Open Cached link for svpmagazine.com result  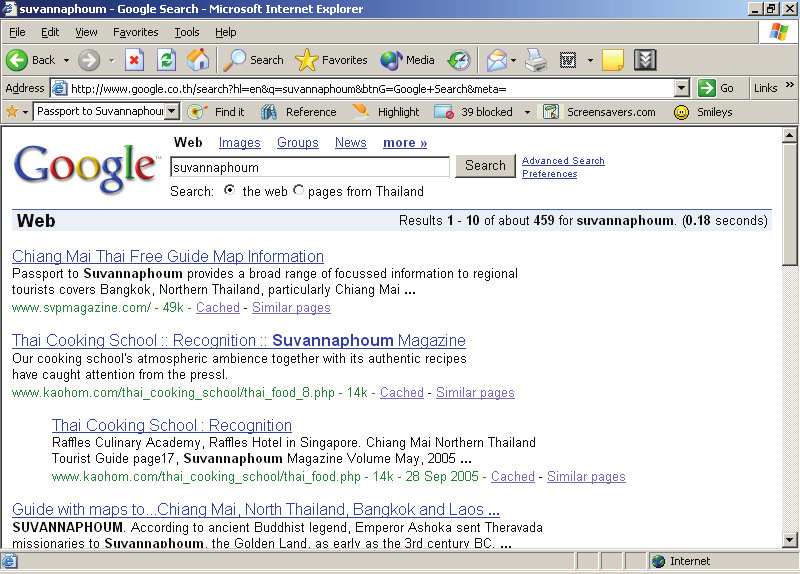[218, 308]
